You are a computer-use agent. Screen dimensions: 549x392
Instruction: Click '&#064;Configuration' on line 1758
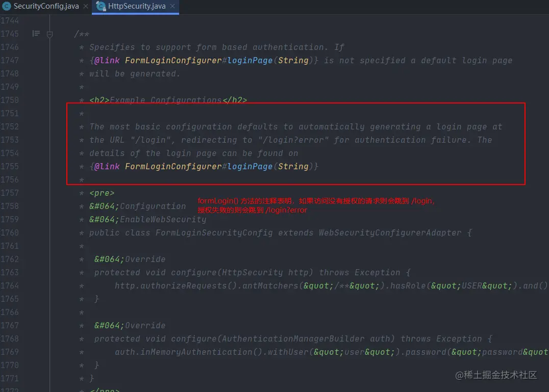click(x=138, y=206)
